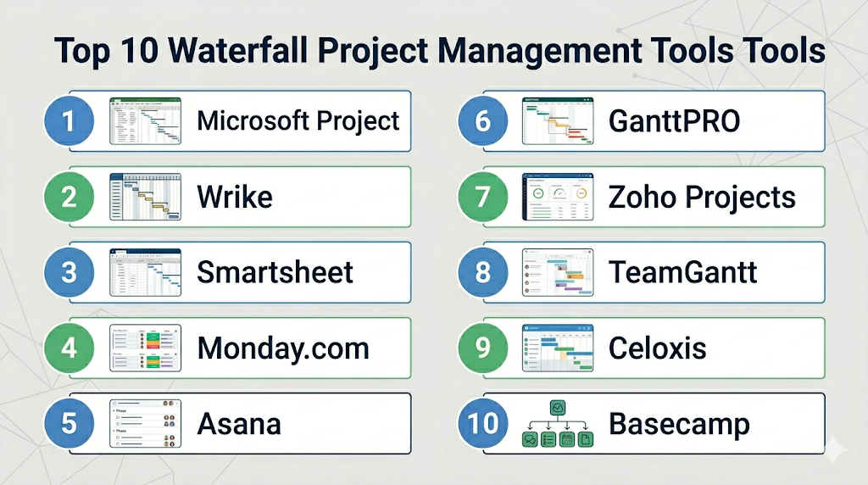Open the Celoxis schedule thumbnail
Screen dimensions: 868x485
[x=556, y=348]
